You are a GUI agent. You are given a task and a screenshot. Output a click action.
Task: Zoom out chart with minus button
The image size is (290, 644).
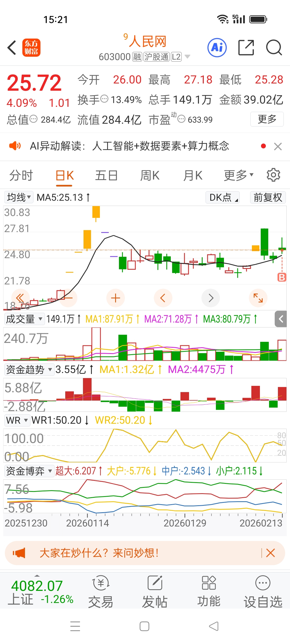[68, 298]
